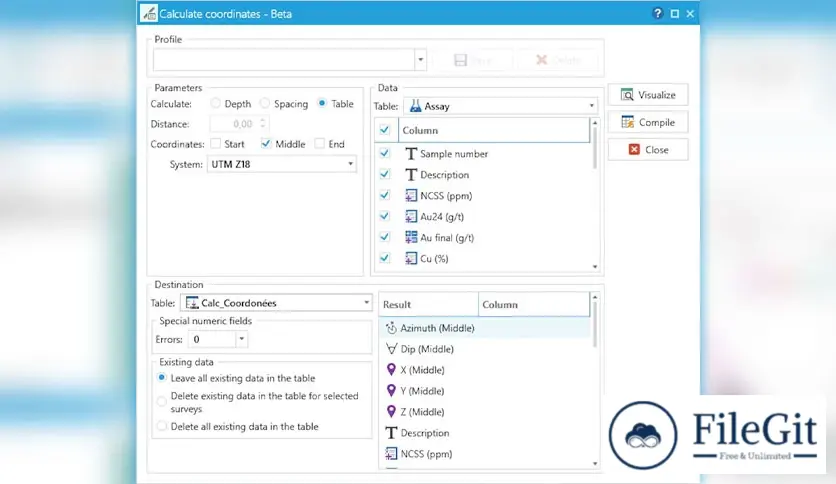Uncheck the Description column checkbox

tap(384, 174)
